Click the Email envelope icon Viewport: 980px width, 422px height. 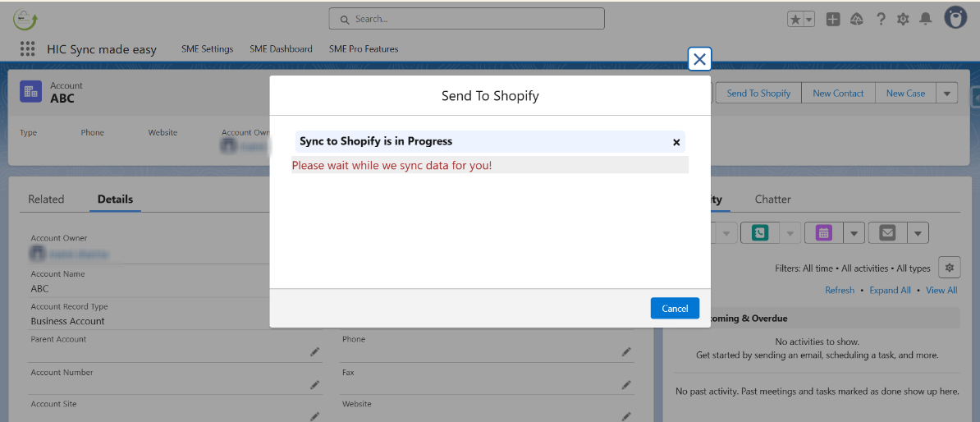tap(887, 233)
